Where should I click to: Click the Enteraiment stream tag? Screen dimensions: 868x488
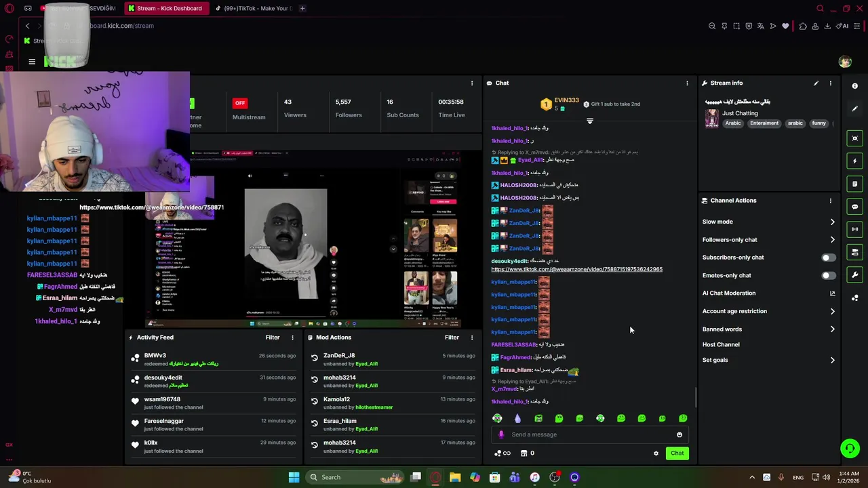click(x=764, y=123)
